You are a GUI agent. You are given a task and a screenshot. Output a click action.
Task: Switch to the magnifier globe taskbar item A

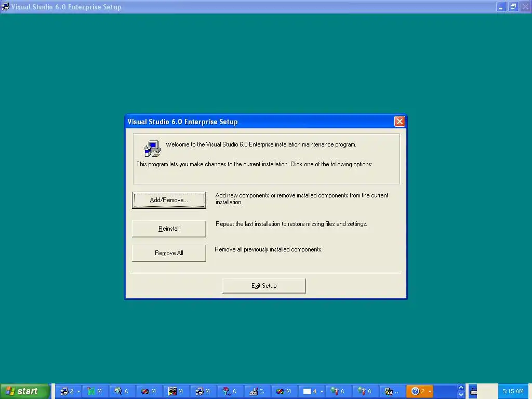click(x=123, y=392)
